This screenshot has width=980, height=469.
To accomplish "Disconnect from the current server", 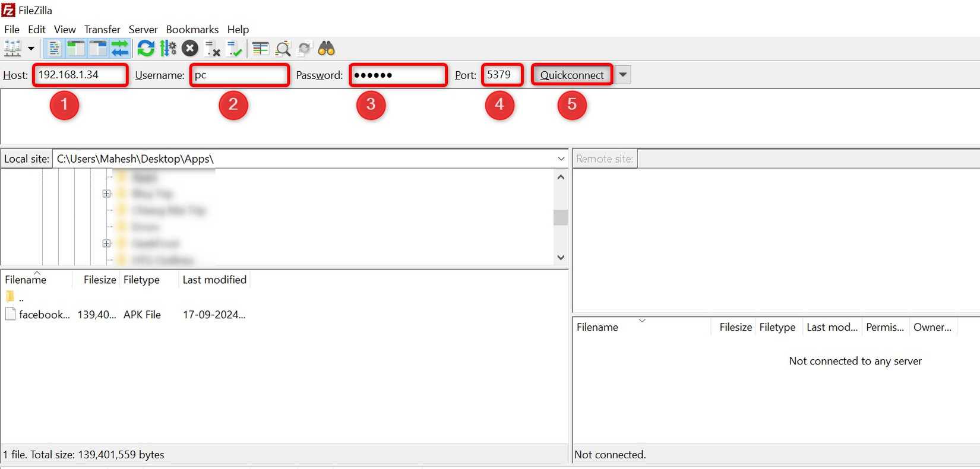I will 212,49.
